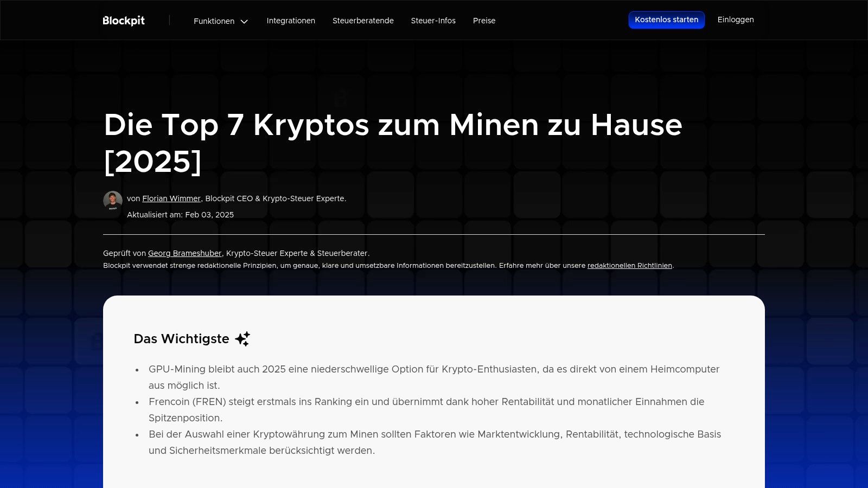Click the article title Die Top 7 Kryptos
The width and height of the screenshot is (868, 488).
pyautogui.click(x=393, y=143)
